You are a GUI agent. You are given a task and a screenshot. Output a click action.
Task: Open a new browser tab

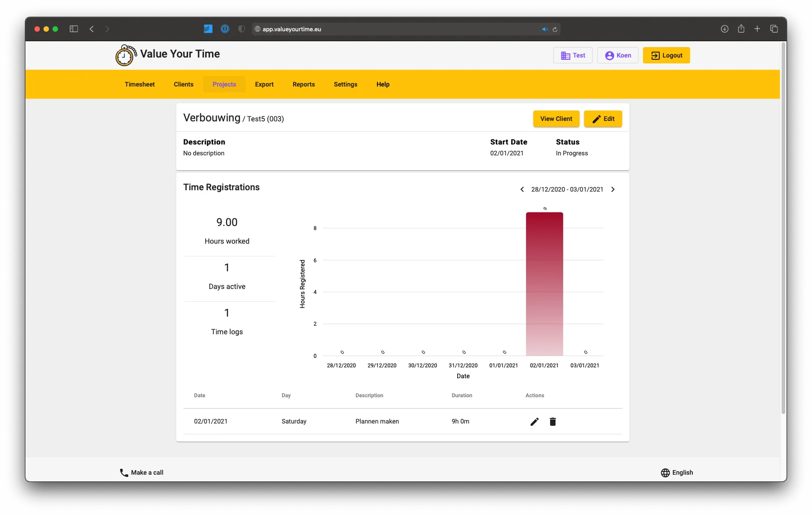pyautogui.click(x=757, y=29)
